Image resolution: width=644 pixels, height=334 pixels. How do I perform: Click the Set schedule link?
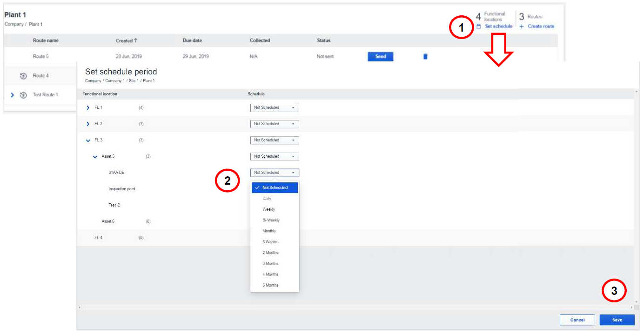[498, 27]
